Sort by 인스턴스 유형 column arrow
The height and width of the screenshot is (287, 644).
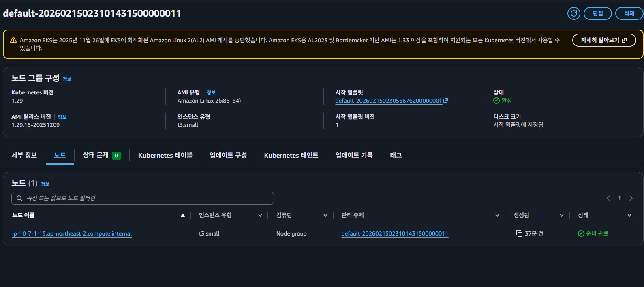click(260, 215)
